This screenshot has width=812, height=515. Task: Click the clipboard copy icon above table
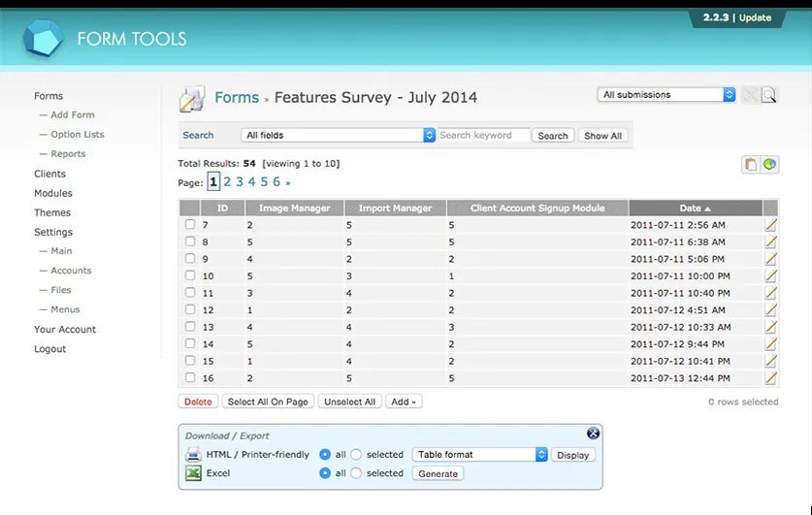pos(750,165)
